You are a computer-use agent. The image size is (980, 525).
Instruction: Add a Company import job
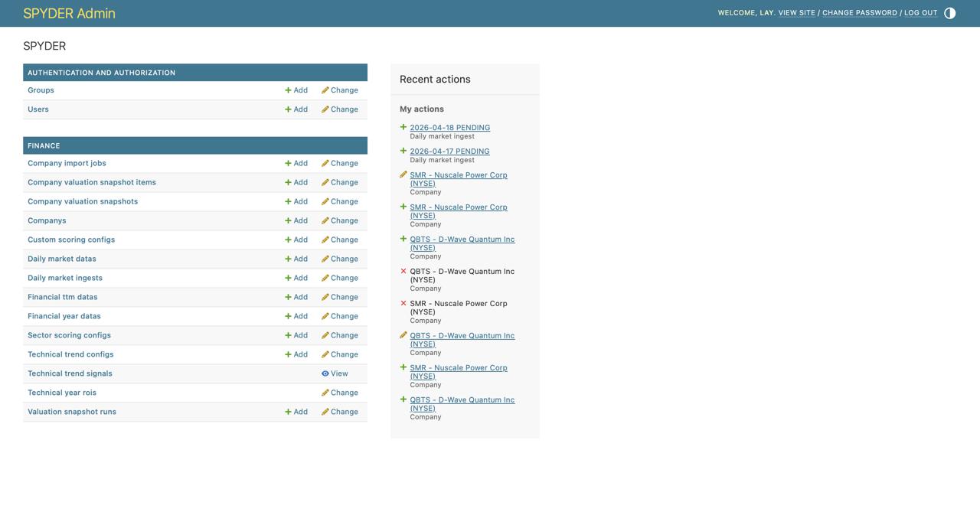(296, 163)
